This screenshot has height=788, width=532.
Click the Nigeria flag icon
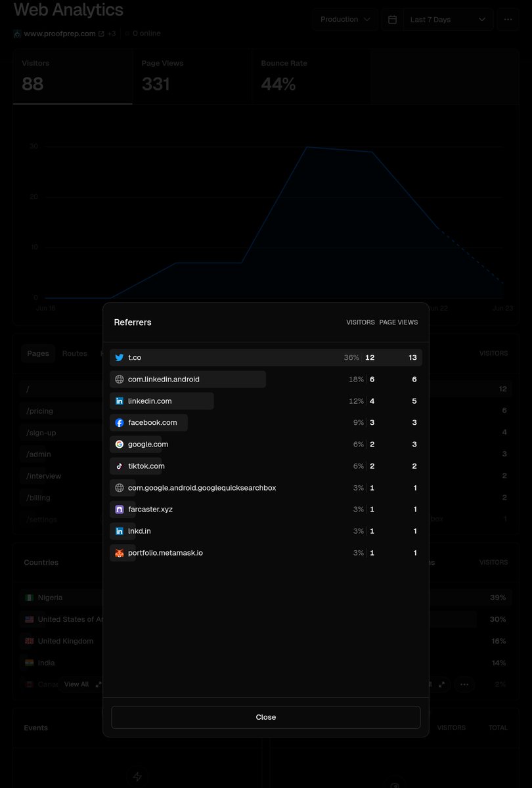[x=29, y=598]
